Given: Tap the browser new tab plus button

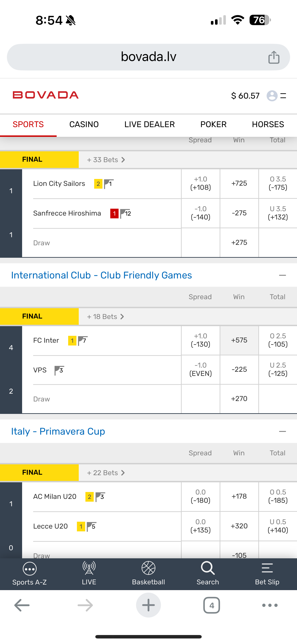Looking at the screenshot, I should (x=148, y=605).
